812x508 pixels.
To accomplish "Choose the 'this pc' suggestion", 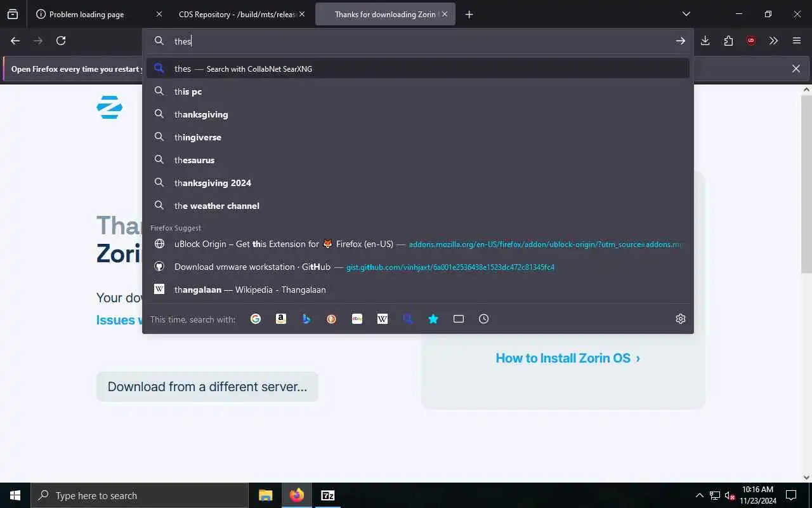I will (x=418, y=91).
